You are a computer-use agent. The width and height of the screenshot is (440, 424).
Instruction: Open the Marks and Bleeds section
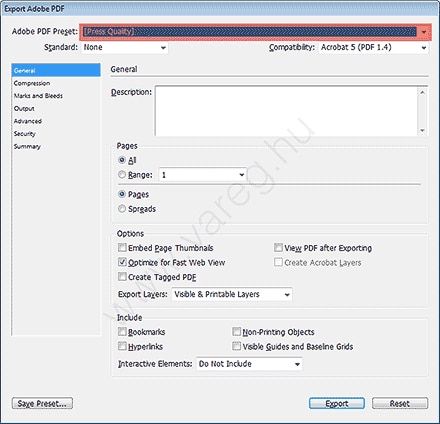click(x=38, y=96)
